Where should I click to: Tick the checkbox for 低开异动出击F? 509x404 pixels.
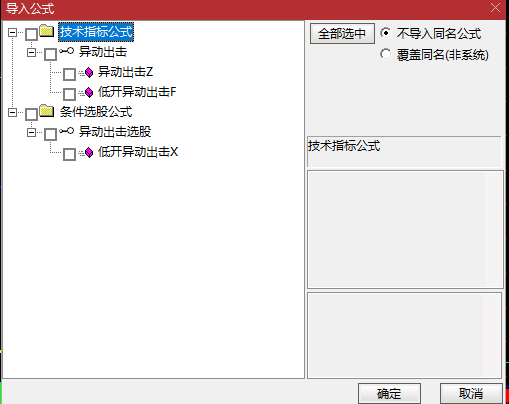click(69, 94)
